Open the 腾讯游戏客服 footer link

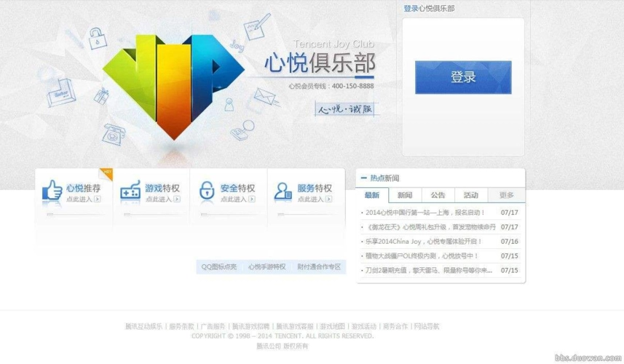pos(295,326)
